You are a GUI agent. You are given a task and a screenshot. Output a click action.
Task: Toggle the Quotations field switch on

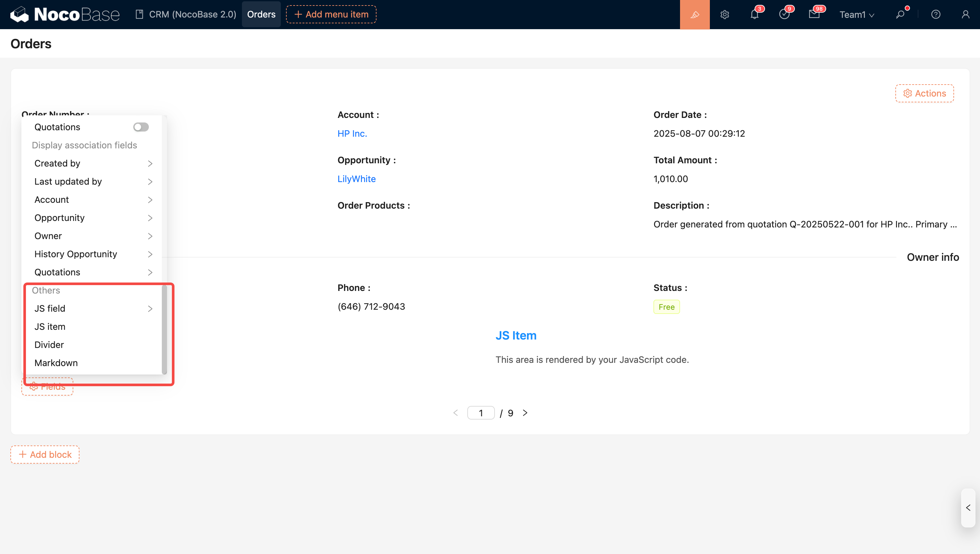[x=141, y=127]
